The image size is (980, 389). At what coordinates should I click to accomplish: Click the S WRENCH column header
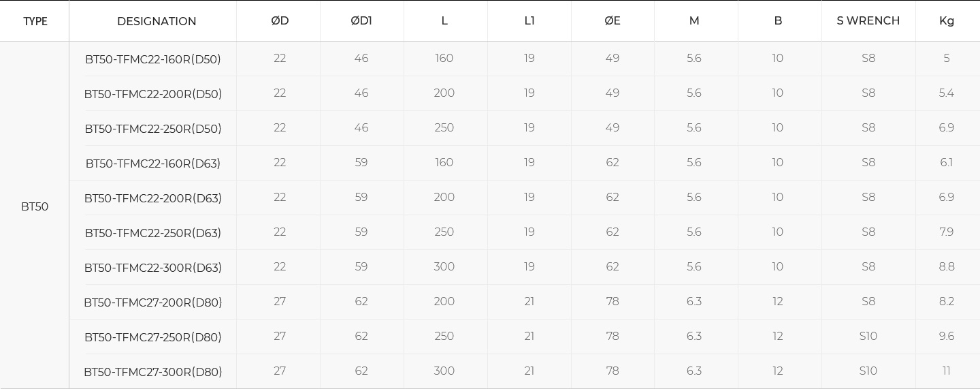(x=868, y=21)
